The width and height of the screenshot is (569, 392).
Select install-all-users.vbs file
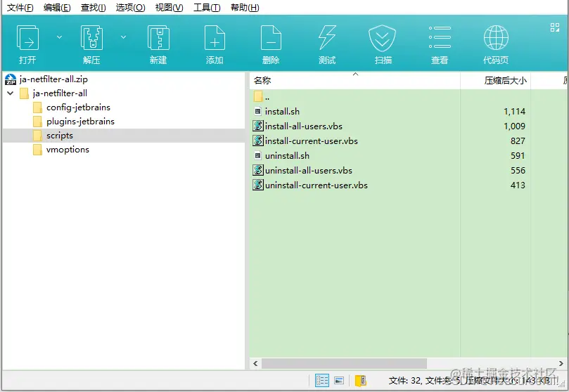click(x=303, y=126)
